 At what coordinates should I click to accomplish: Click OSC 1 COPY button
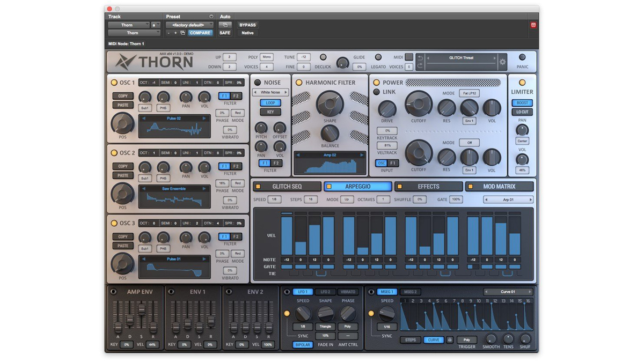pos(123,96)
